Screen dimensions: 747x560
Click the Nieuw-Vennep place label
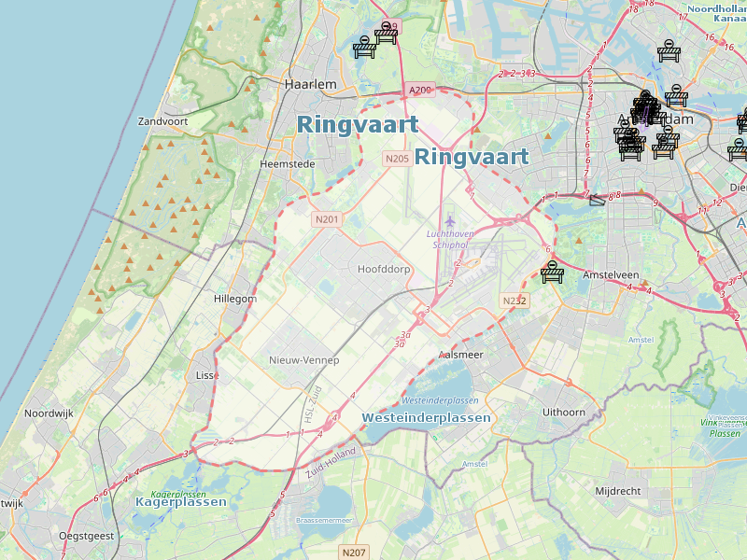[303, 360]
